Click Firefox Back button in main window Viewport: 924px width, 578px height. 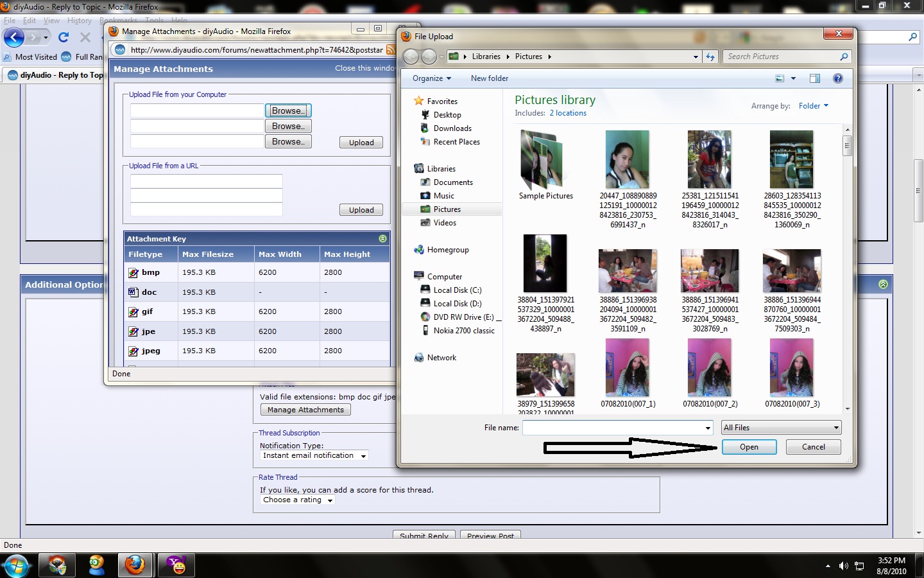(x=14, y=37)
